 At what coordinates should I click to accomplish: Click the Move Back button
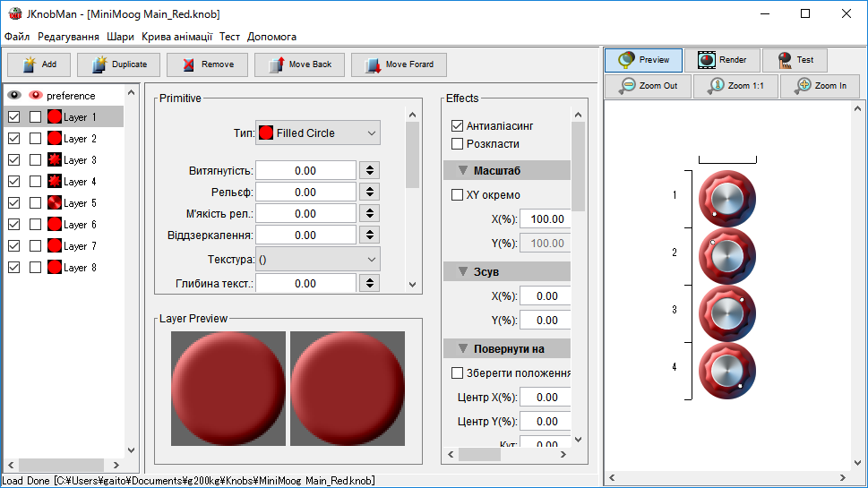tap(299, 64)
